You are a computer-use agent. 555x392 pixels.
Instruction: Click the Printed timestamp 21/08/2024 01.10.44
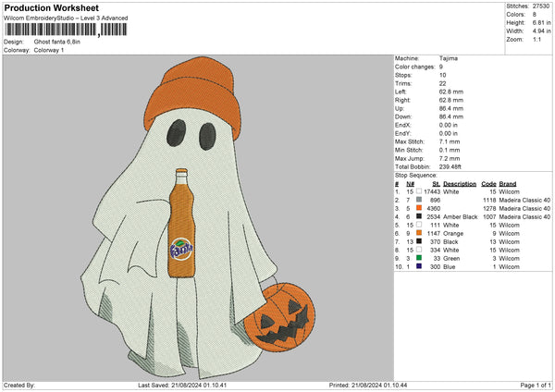point(379,385)
